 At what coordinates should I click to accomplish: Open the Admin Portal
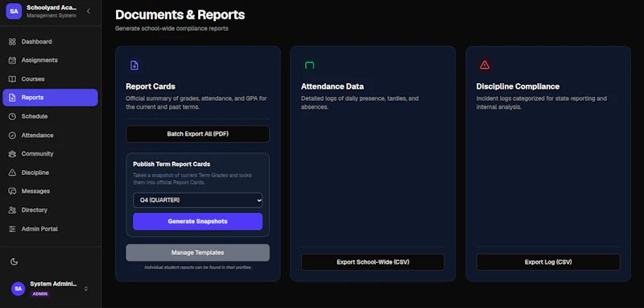50,229
